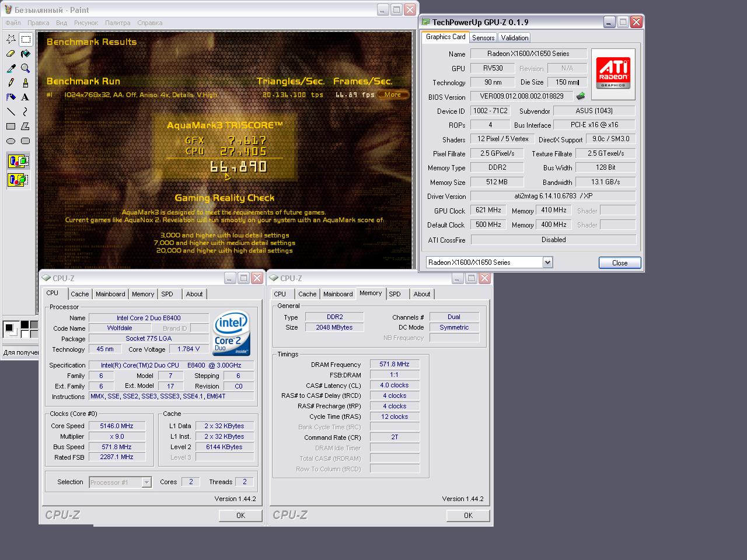Choose the transparent selection mode option

(x=18, y=180)
